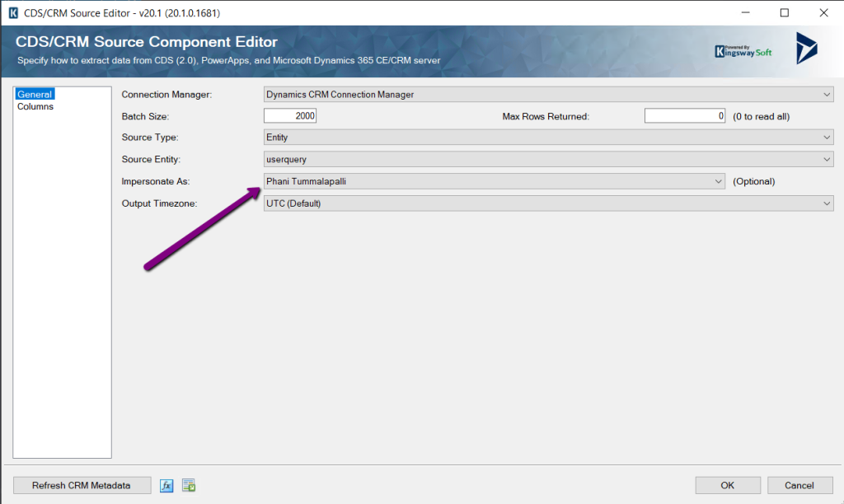
Task: Switch to the Columns page
Action: tap(35, 106)
